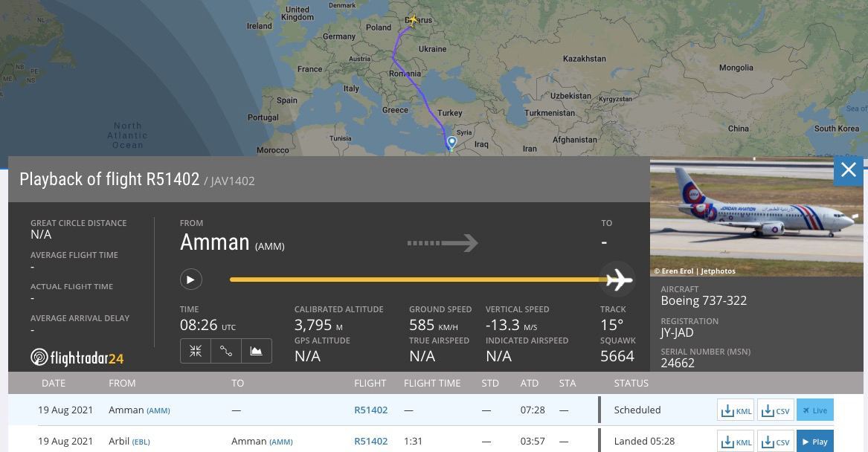Viewport: 868px width, 452px height.
Task: Click the blue origin pin on the map
Action: (451, 143)
